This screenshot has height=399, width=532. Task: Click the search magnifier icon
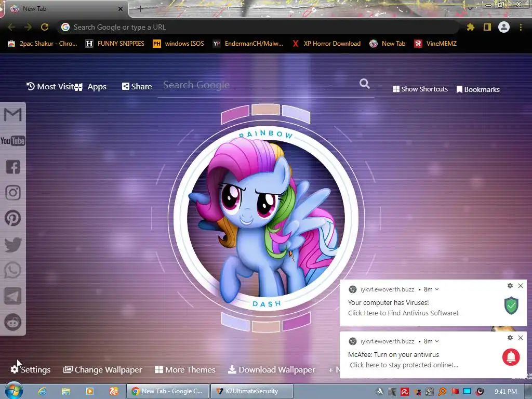pyautogui.click(x=364, y=84)
